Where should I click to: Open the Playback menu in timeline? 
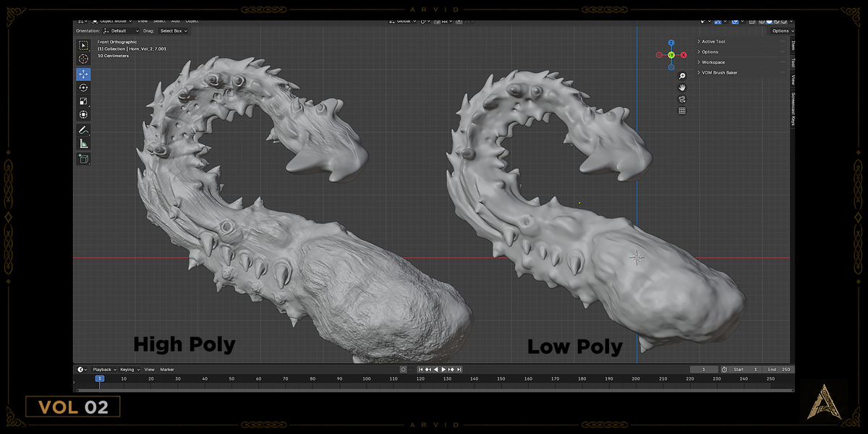pyautogui.click(x=103, y=370)
